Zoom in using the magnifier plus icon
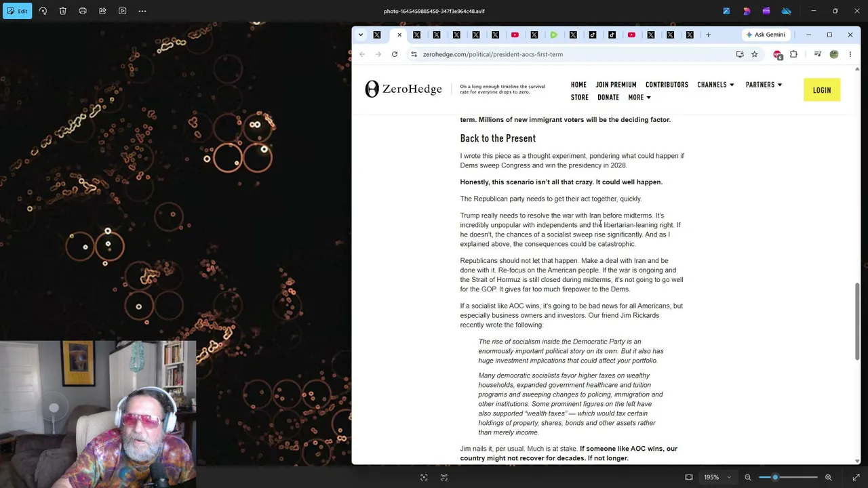868x488 pixels. [828, 477]
